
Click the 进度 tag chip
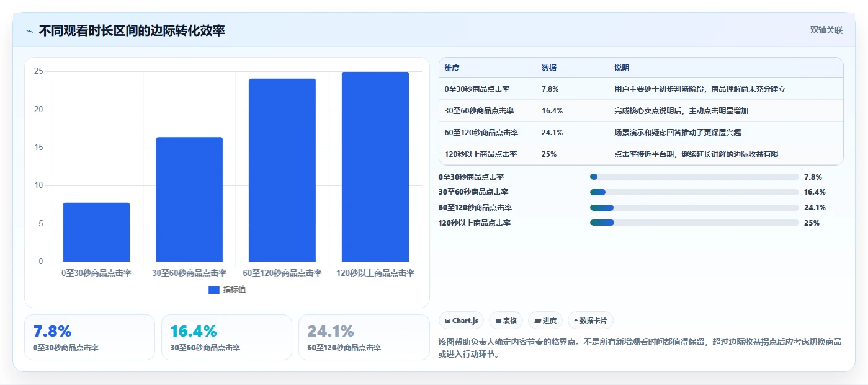coord(545,321)
